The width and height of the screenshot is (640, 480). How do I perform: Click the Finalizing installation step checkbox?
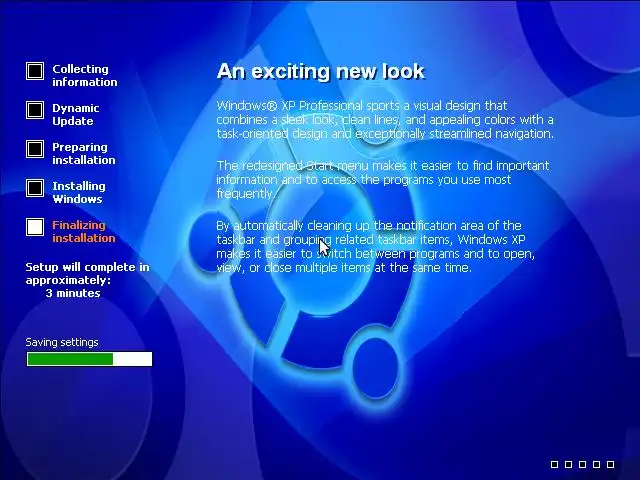point(35,227)
